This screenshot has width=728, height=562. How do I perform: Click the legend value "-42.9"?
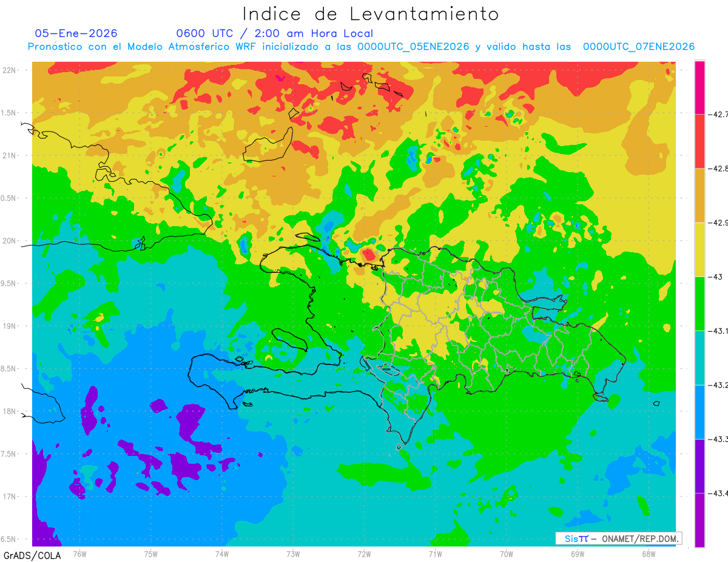(x=717, y=222)
